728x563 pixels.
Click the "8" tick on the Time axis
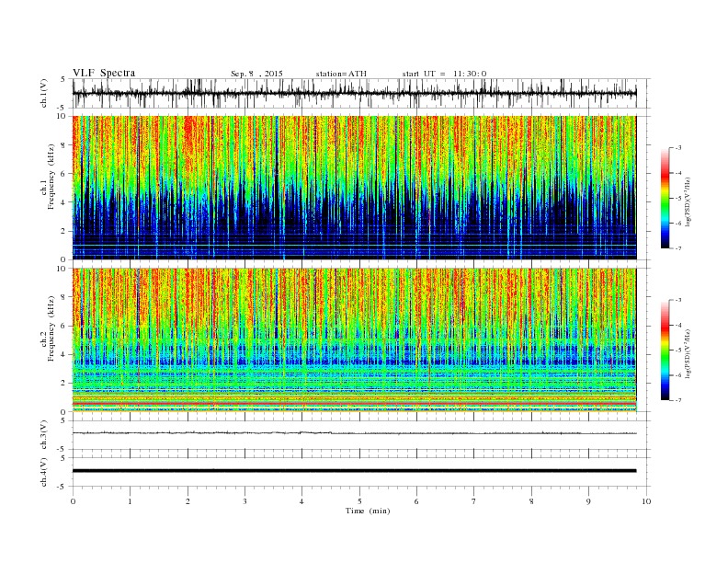(x=531, y=501)
